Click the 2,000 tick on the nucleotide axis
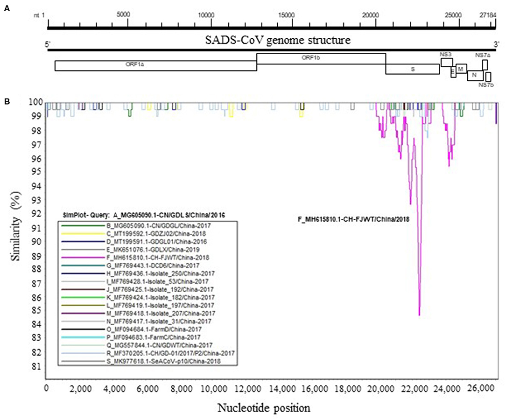Viewport: 506px width, 420px height. (80, 389)
